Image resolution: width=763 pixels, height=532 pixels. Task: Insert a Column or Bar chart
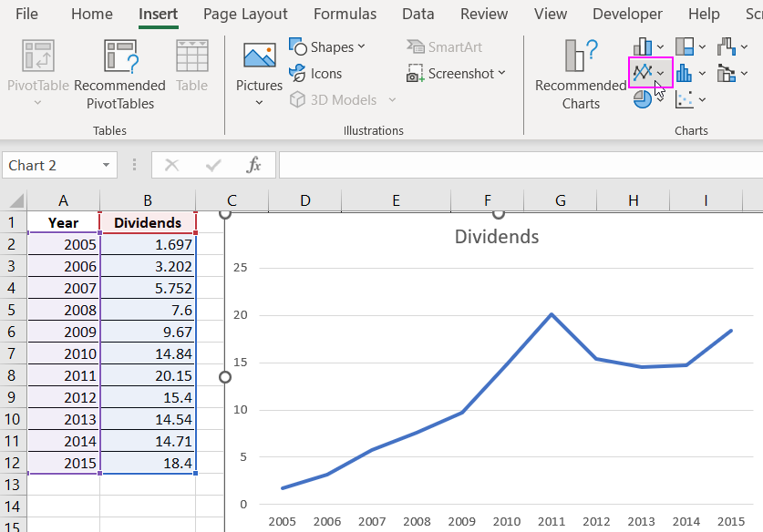[x=643, y=46]
